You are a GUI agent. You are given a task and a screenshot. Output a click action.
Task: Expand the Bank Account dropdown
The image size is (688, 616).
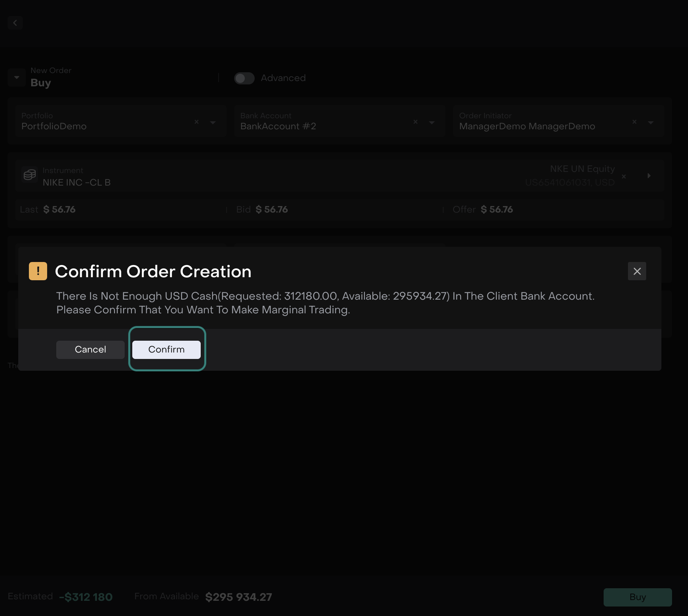tap(432, 122)
